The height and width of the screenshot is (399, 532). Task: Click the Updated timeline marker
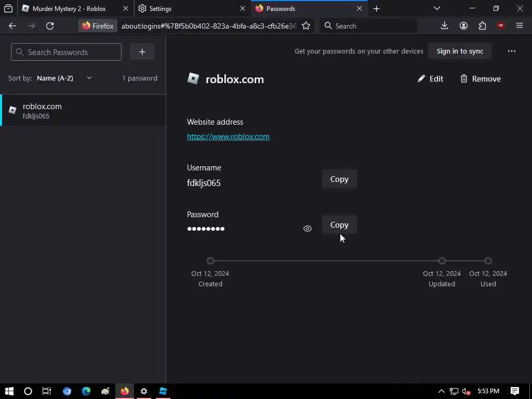442,261
